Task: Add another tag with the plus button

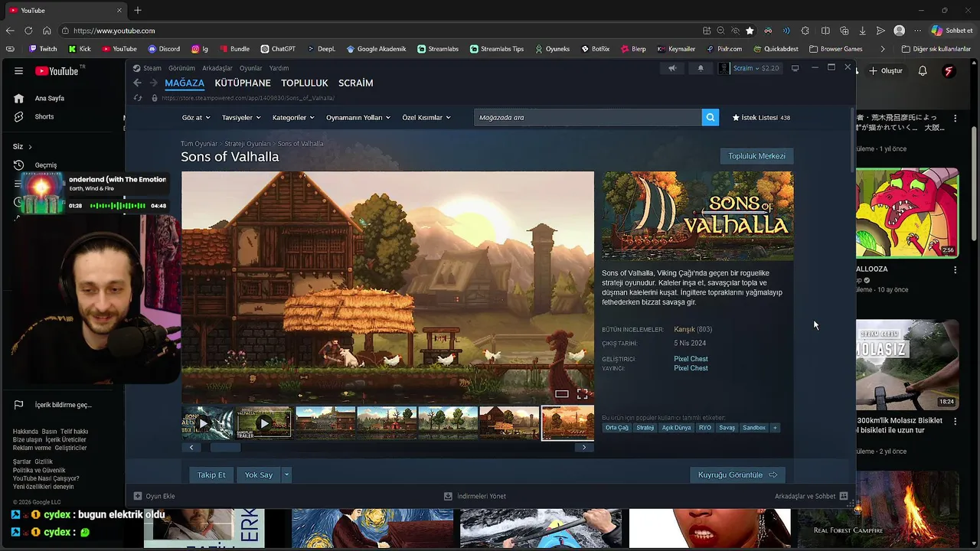Action: click(x=775, y=428)
